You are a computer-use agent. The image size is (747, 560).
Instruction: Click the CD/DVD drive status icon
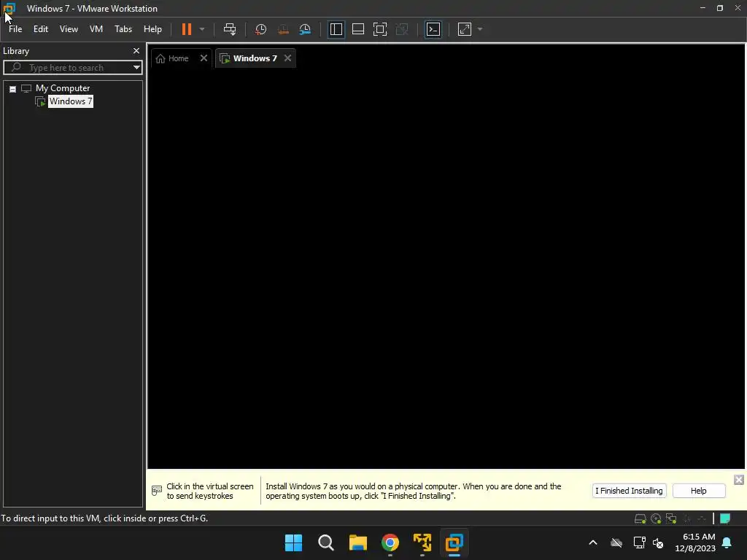pyautogui.click(x=656, y=518)
